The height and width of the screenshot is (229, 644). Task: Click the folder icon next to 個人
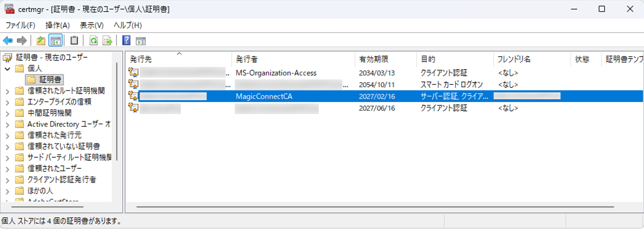click(x=19, y=69)
